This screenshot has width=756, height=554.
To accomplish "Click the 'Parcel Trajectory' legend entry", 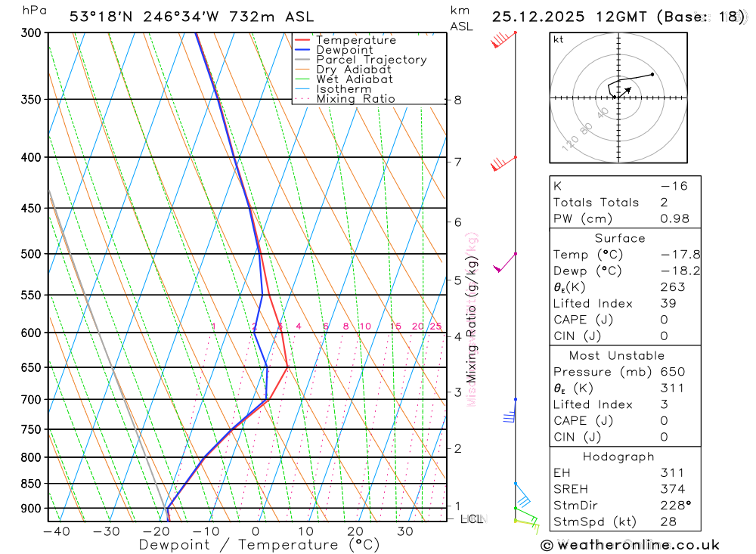I will (x=371, y=59).
